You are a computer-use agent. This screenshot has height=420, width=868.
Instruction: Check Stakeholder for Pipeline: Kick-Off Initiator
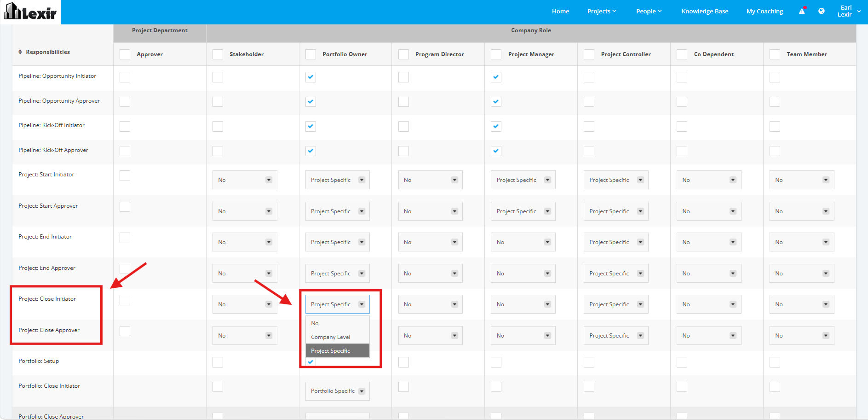point(218,126)
